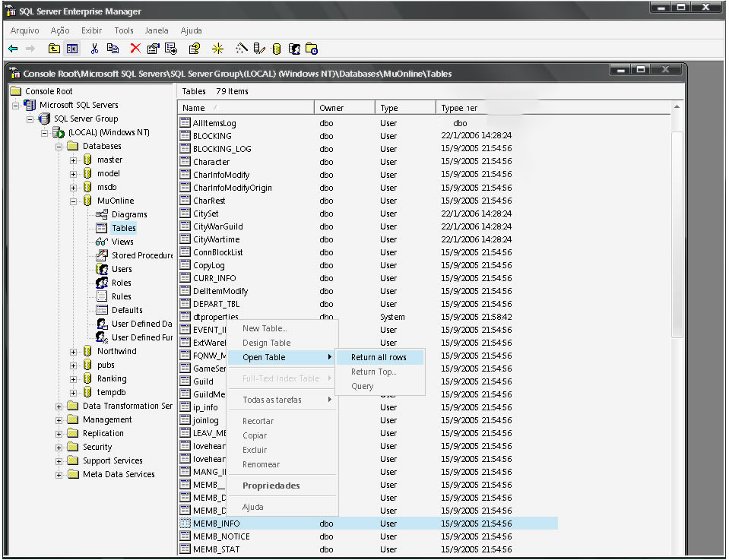Toggle the Show/Hide Console Tree button

coord(72,49)
